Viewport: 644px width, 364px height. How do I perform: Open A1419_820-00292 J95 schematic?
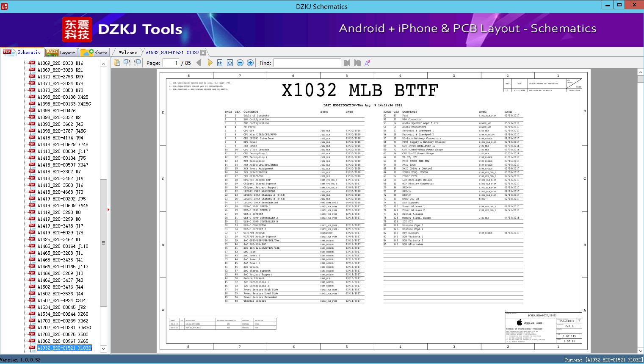[61, 199]
